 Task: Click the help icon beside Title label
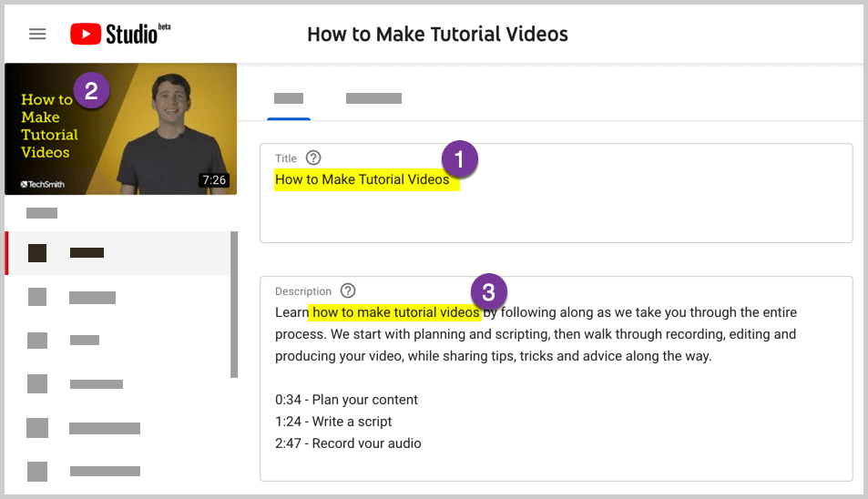coord(313,158)
